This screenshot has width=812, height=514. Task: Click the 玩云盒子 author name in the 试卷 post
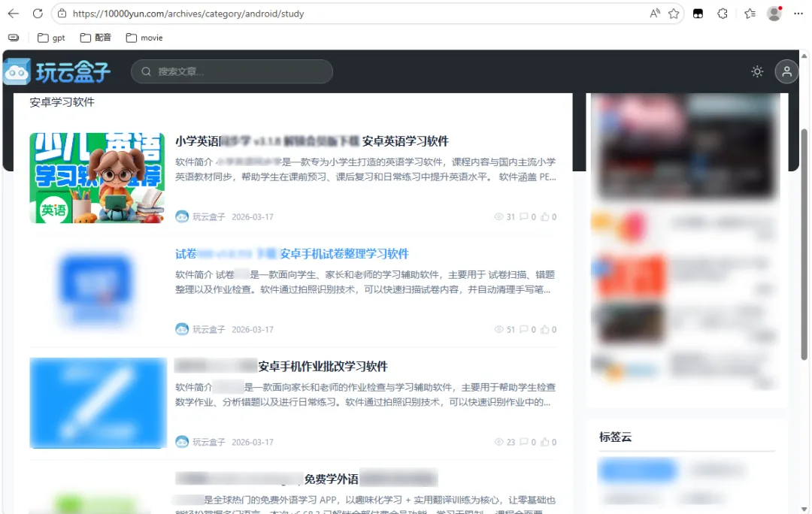[x=209, y=329]
